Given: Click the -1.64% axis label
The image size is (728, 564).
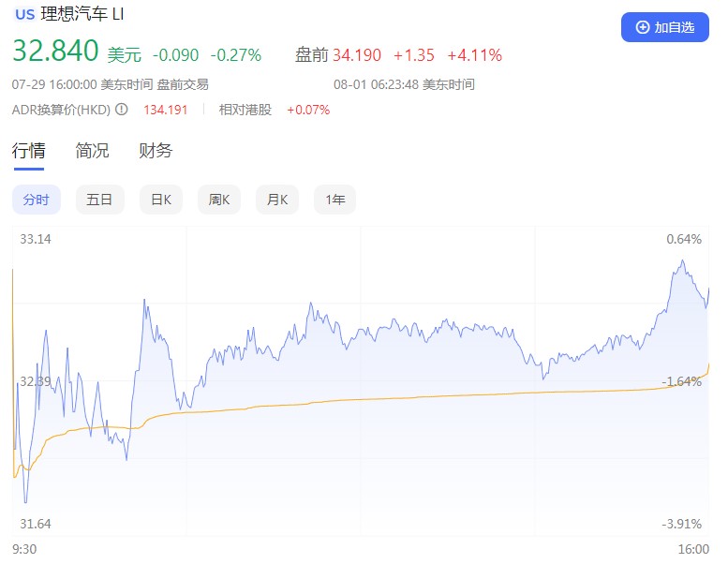Looking at the screenshot, I should [681, 381].
